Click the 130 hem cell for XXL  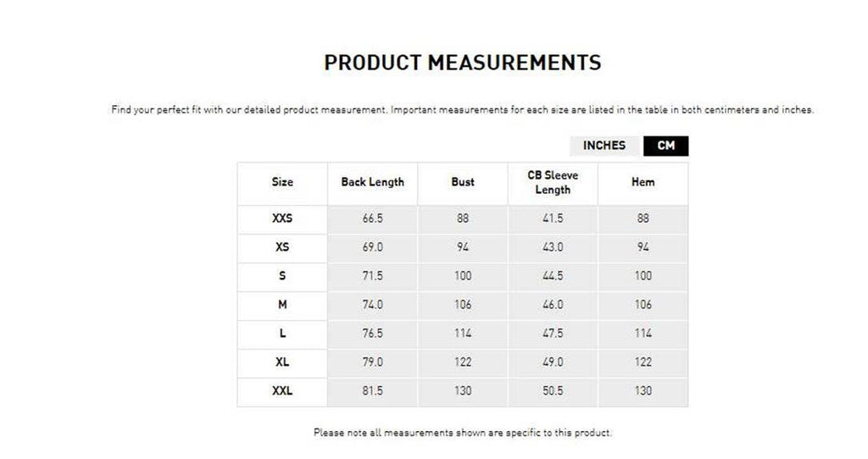pos(643,391)
